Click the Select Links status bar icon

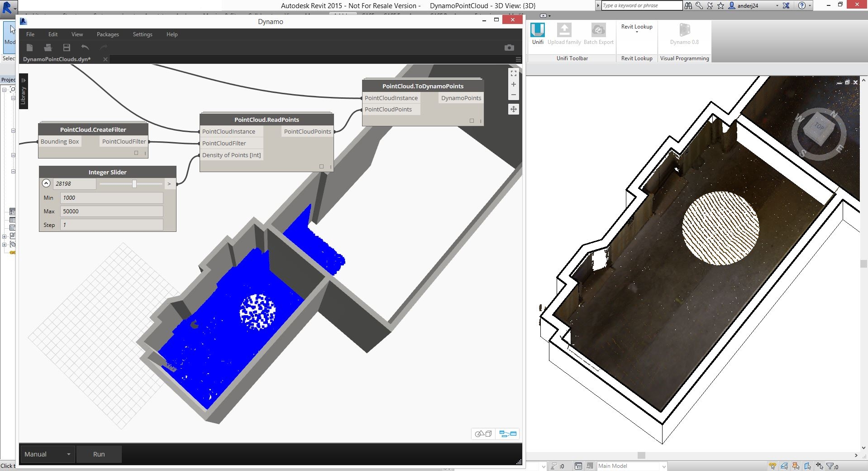click(773, 466)
